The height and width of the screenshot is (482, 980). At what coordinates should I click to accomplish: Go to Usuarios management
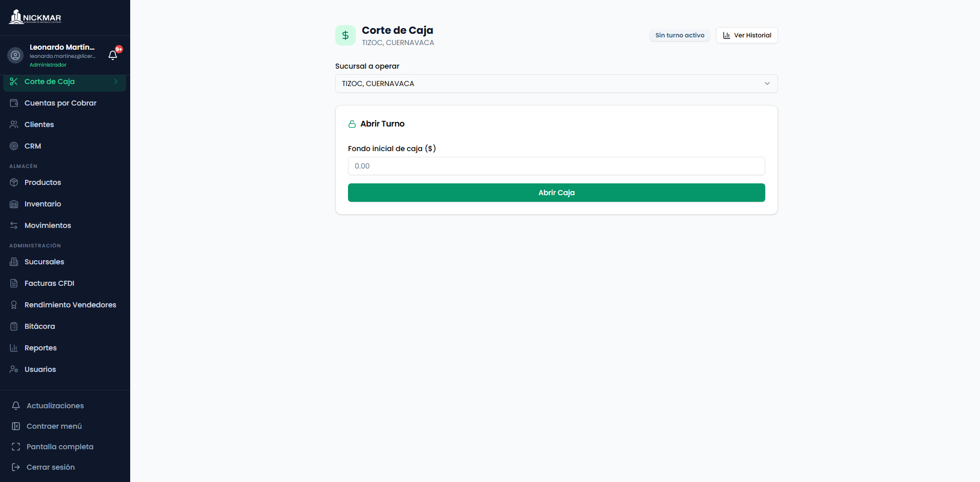(x=65, y=369)
